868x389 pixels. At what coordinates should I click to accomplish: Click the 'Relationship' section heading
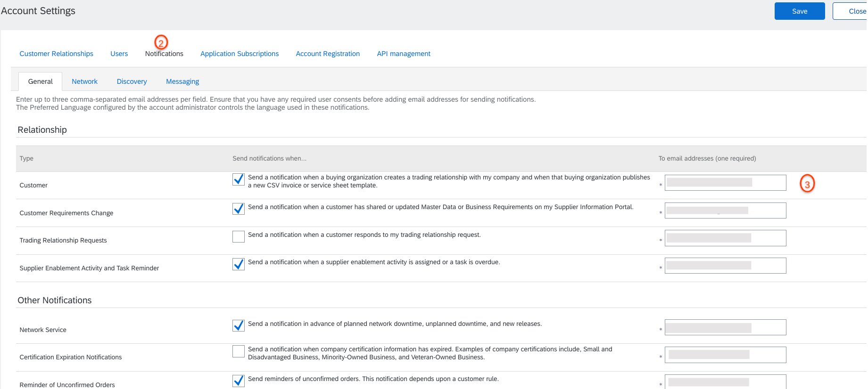(x=42, y=130)
